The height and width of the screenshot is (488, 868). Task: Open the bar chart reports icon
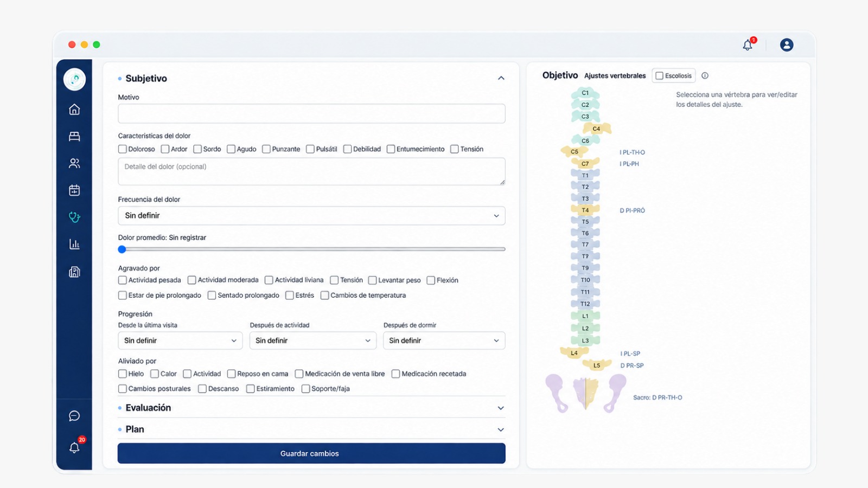click(x=74, y=245)
